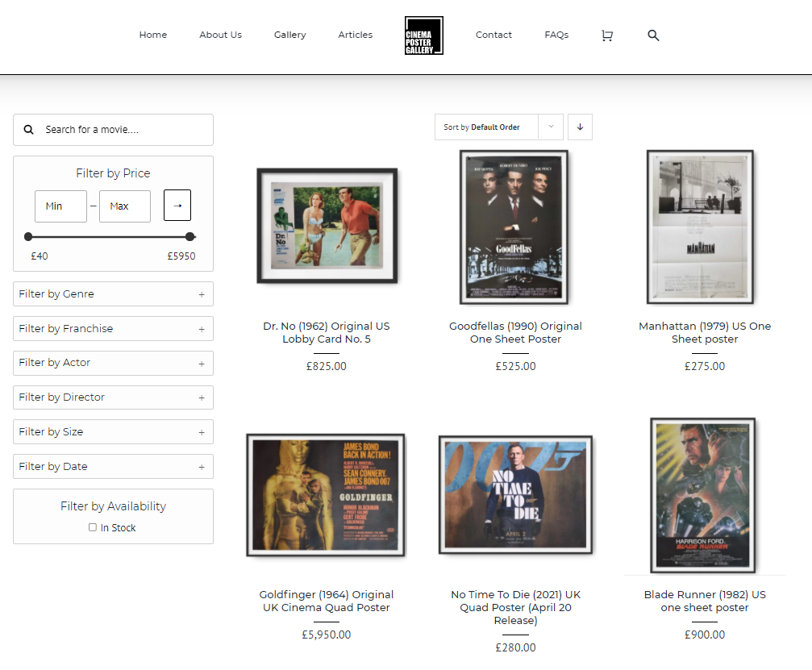Screen dimensions: 812x670
Task: Click the Max price input
Action: 125,206
